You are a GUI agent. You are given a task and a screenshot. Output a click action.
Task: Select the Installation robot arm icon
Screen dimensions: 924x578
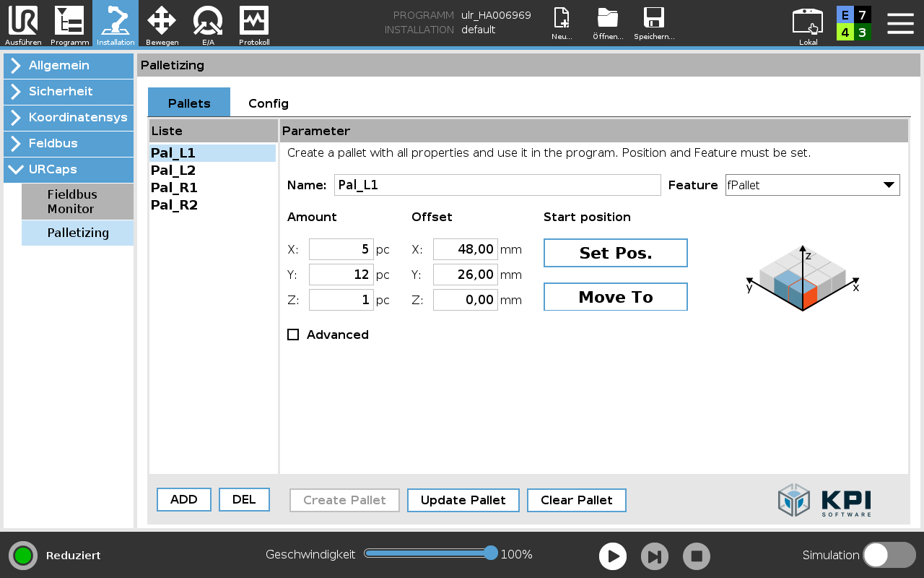(115, 24)
